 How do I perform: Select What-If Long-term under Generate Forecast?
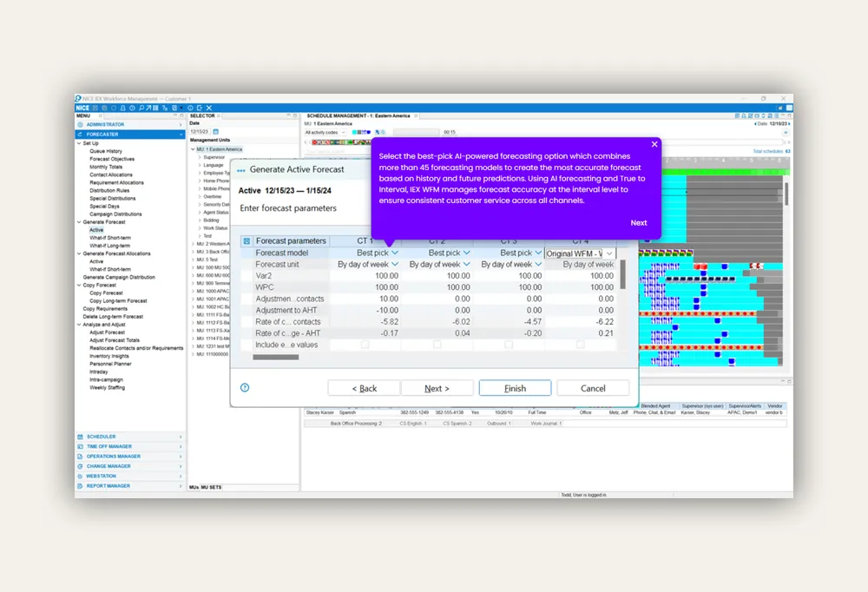pos(110,246)
